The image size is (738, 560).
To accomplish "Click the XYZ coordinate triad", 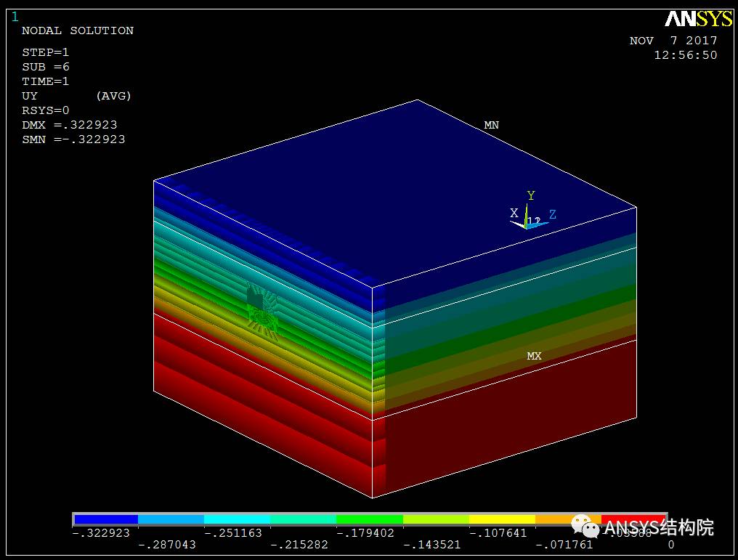I will pos(532,211).
